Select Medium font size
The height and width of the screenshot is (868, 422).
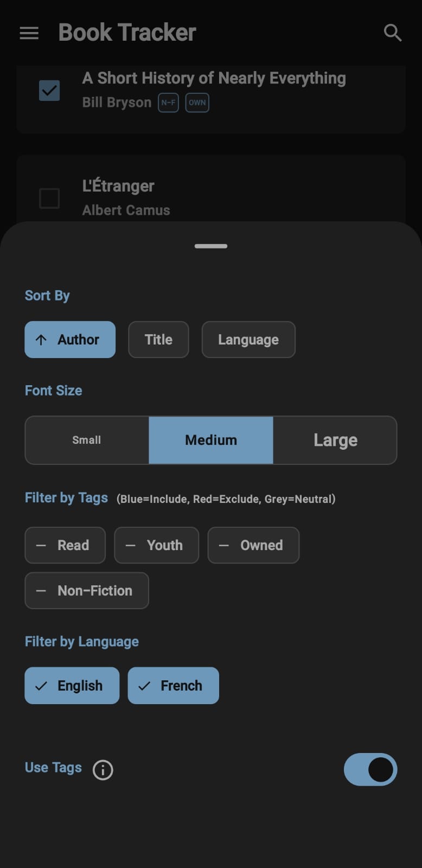click(211, 440)
